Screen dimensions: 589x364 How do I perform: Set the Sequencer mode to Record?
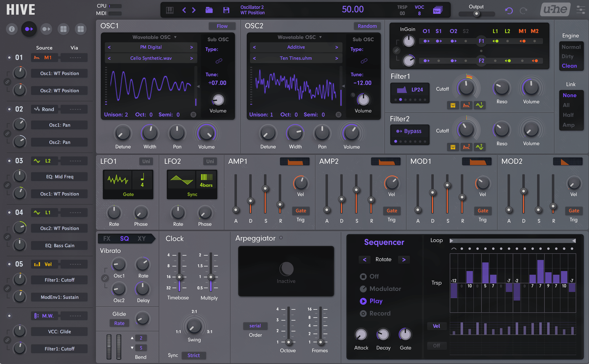(375, 314)
